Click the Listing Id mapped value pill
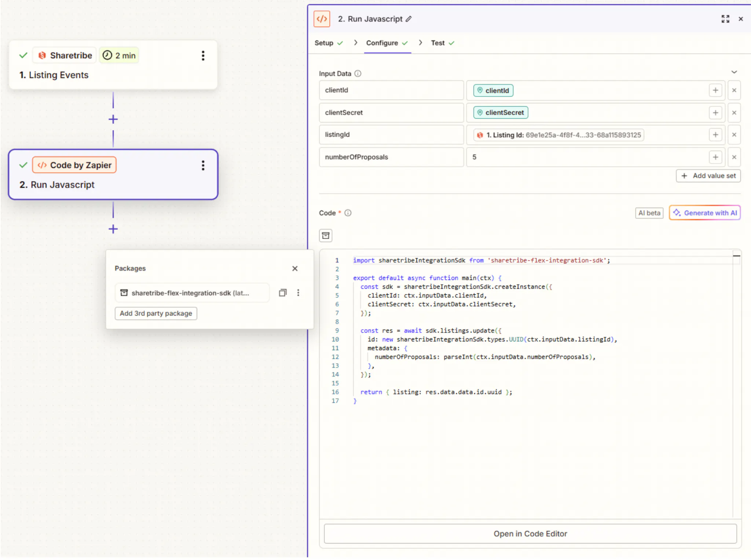 [x=558, y=135]
